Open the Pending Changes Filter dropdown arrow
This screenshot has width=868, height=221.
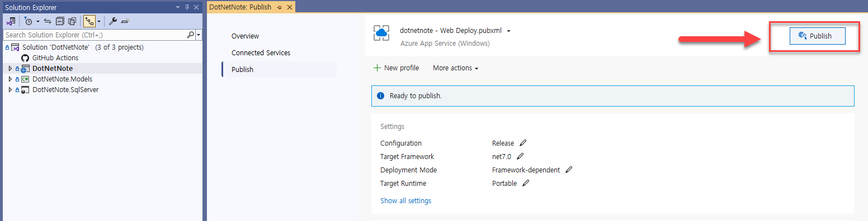click(37, 21)
